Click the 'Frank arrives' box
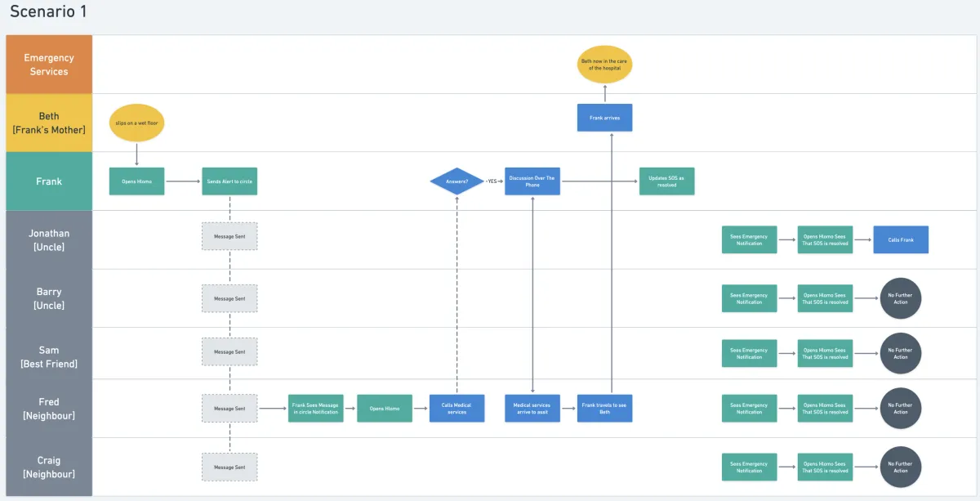This screenshot has height=501, width=980. pos(605,118)
